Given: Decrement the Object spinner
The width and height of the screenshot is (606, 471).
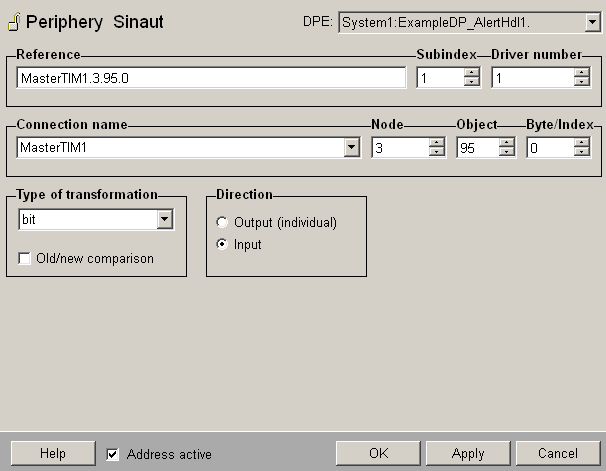Looking at the screenshot, I should point(507,153).
